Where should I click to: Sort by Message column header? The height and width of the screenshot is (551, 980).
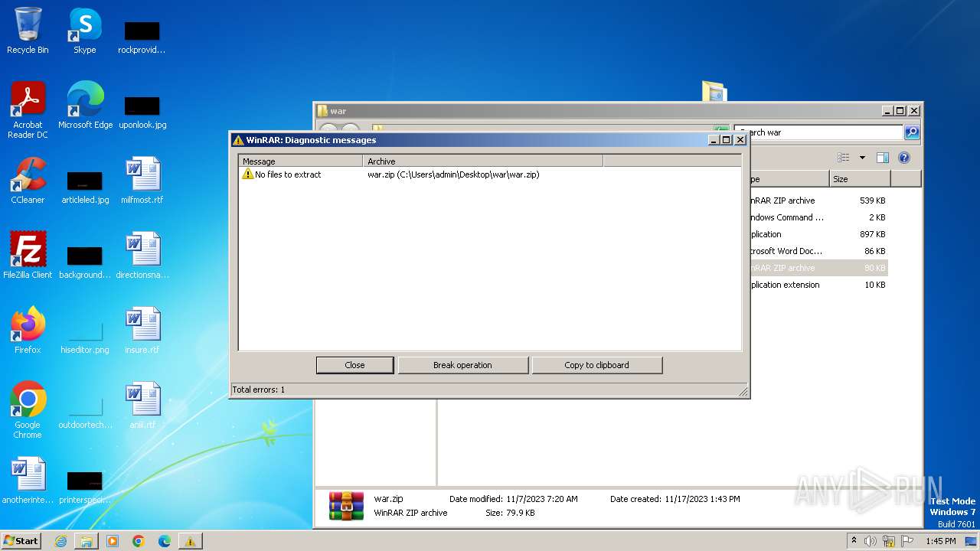[x=301, y=161]
